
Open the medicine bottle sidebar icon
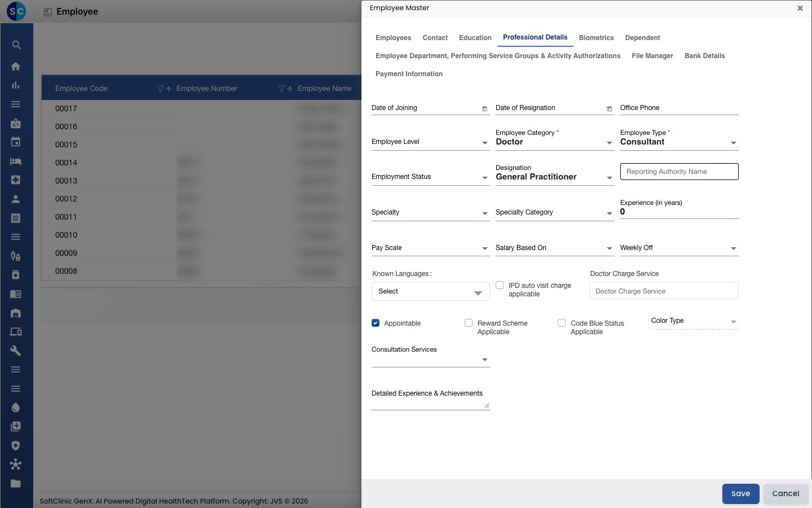pos(16,275)
